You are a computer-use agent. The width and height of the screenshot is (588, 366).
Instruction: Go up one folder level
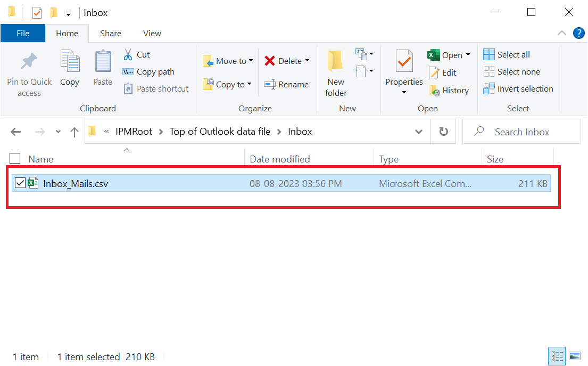click(x=74, y=132)
